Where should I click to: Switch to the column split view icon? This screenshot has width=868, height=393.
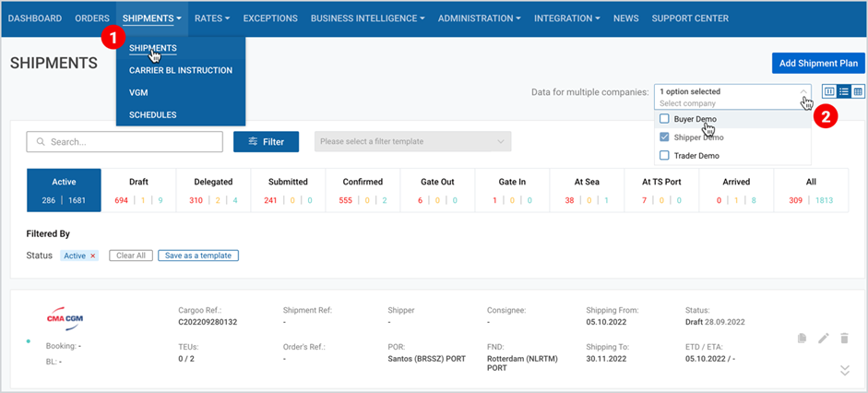tap(829, 91)
